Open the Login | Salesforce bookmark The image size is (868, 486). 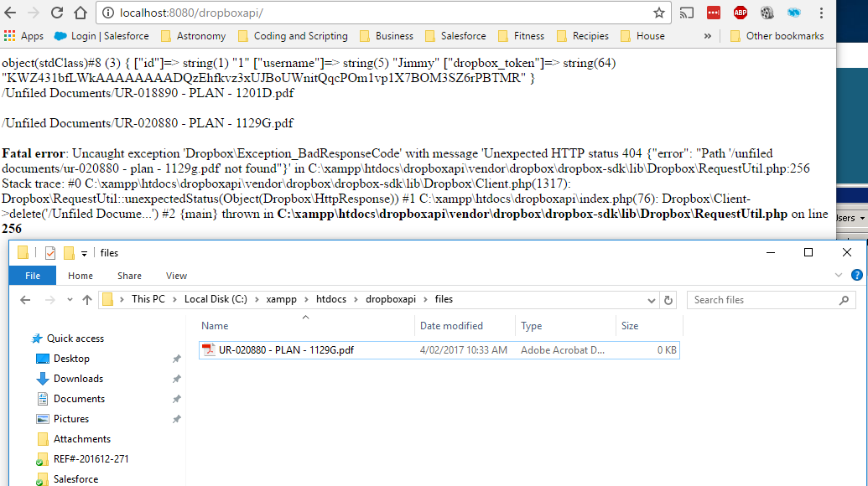pos(101,36)
